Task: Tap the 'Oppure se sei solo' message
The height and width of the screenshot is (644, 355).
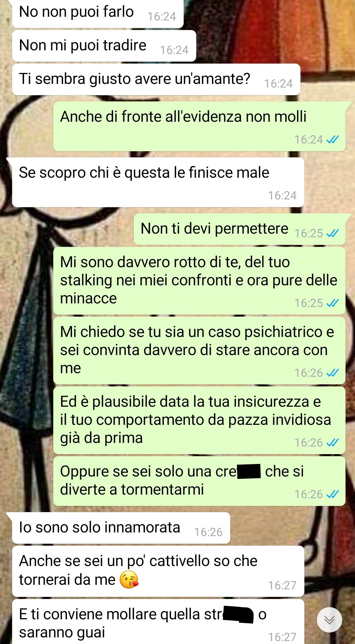Action: pos(199,481)
